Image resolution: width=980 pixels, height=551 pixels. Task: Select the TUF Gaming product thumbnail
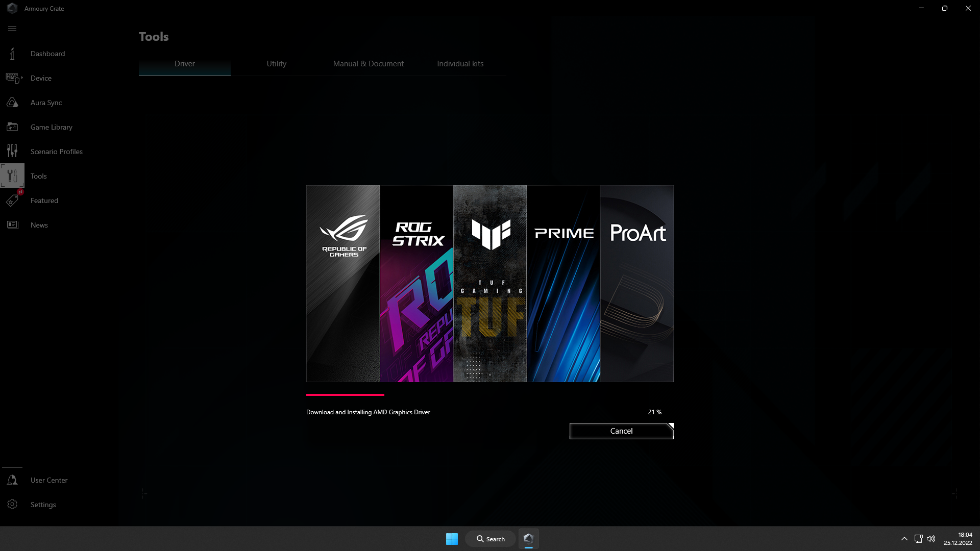pyautogui.click(x=490, y=283)
